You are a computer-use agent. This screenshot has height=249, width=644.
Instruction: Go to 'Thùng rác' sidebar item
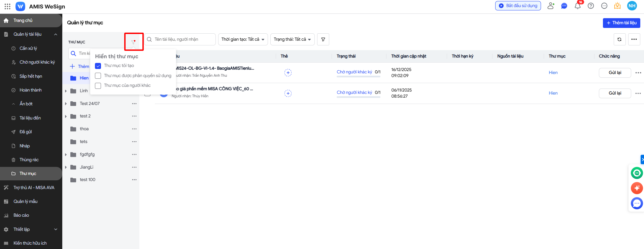tap(29, 160)
